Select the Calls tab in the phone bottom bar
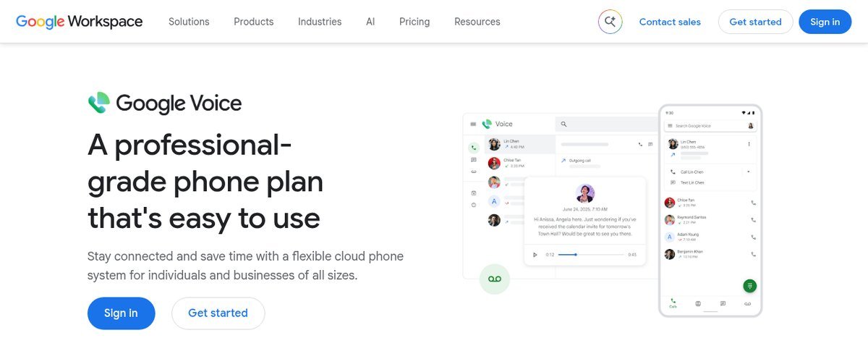 [x=673, y=304]
